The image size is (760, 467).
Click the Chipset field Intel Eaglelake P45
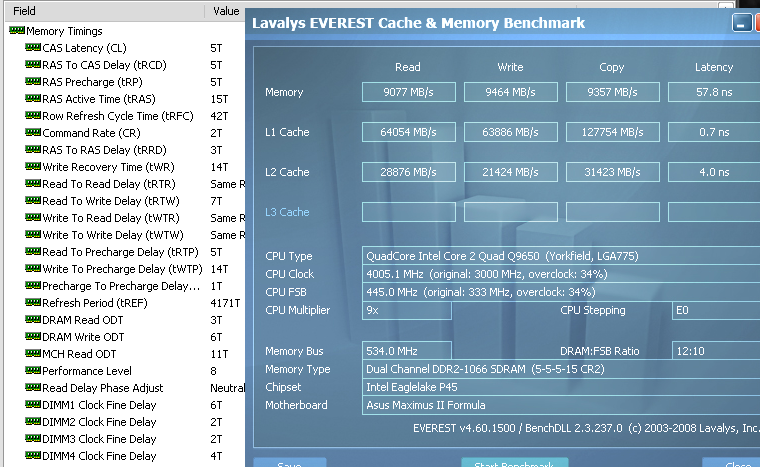click(x=561, y=387)
